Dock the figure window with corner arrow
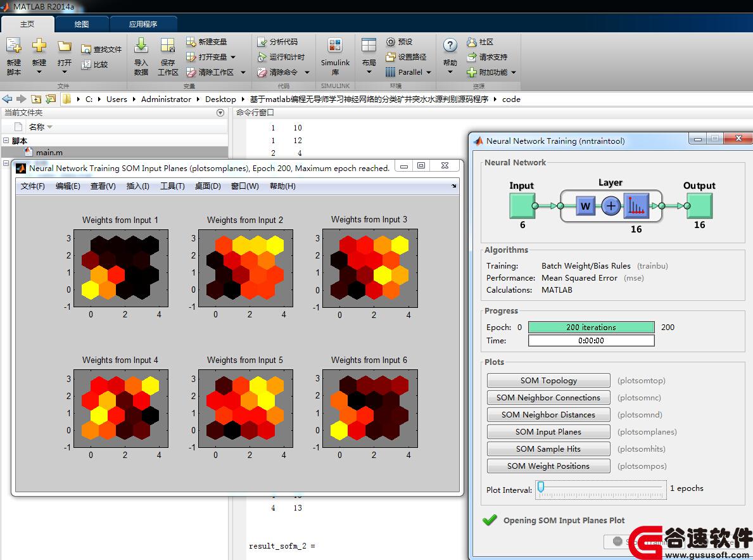 [x=454, y=186]
